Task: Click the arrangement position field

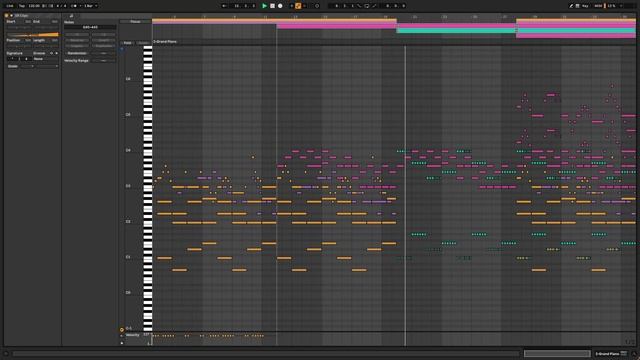Action: [244, 6]
